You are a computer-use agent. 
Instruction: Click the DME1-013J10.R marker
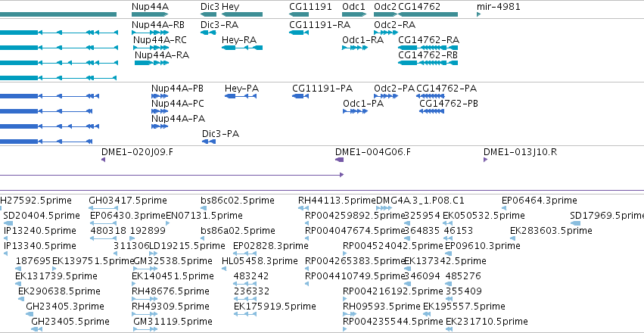486,160
